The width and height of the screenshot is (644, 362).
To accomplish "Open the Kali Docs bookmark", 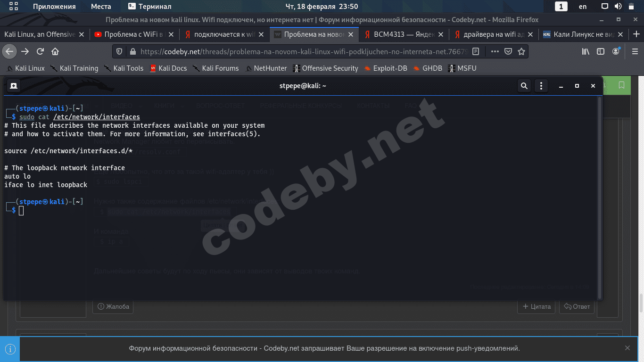I will (168, 68).
